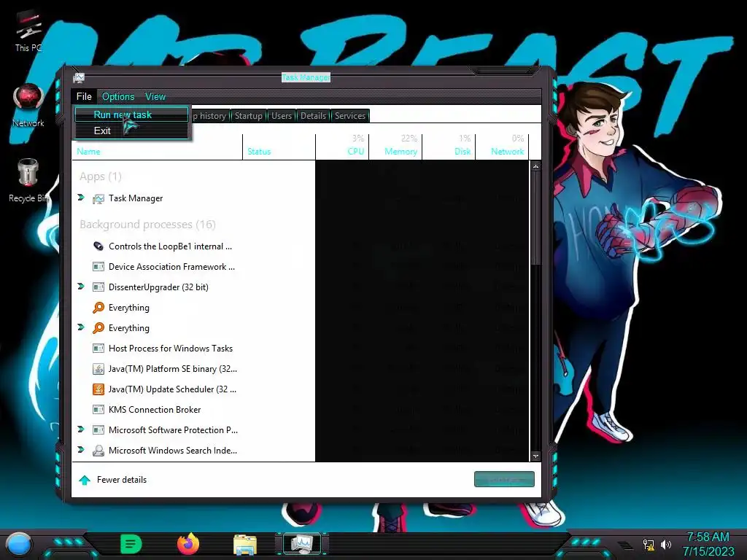Sort by the Network column header
The width and height of the screenshot is (747, 560).
click(502, 147)
